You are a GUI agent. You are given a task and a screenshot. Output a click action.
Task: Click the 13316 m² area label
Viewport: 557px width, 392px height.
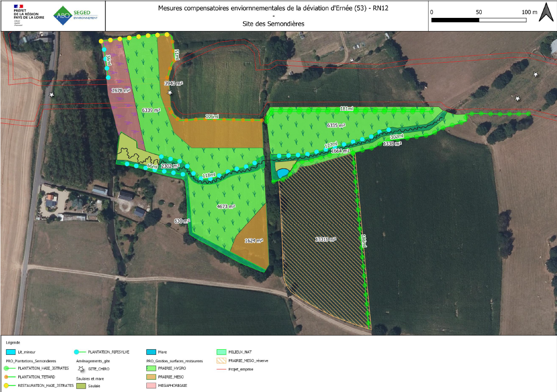click(x=326, y=239)
